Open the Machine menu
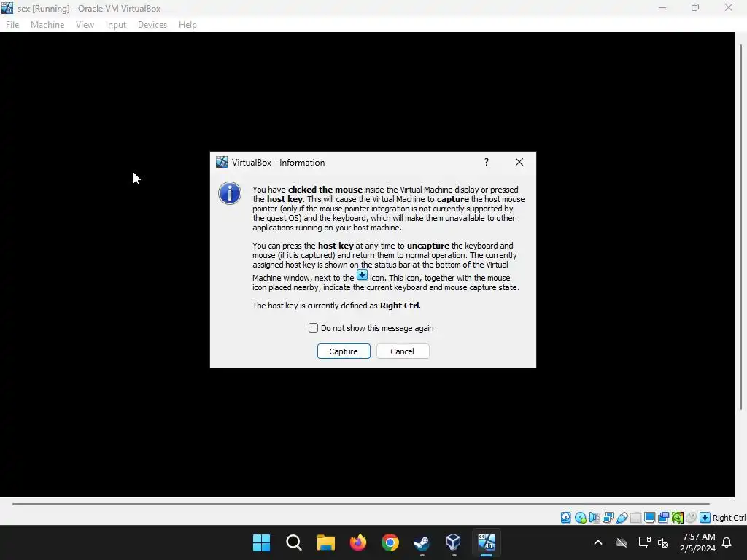Image resolution: width=747 pixels, height=560 pixels. coord(47,25)
